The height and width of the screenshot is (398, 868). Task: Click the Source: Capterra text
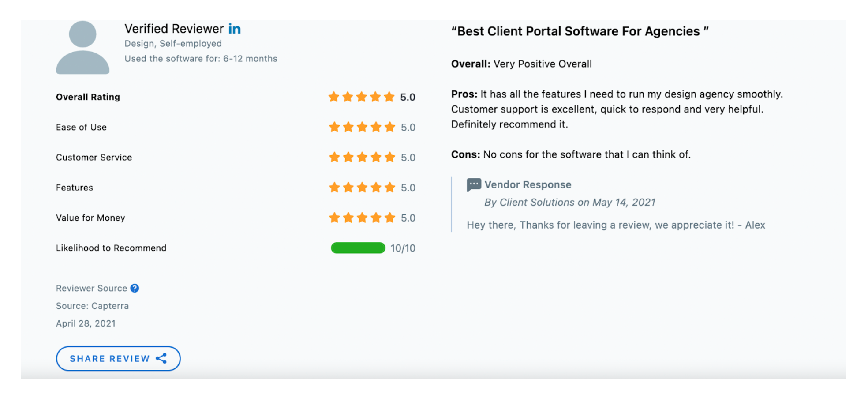(x=92, y=306)
